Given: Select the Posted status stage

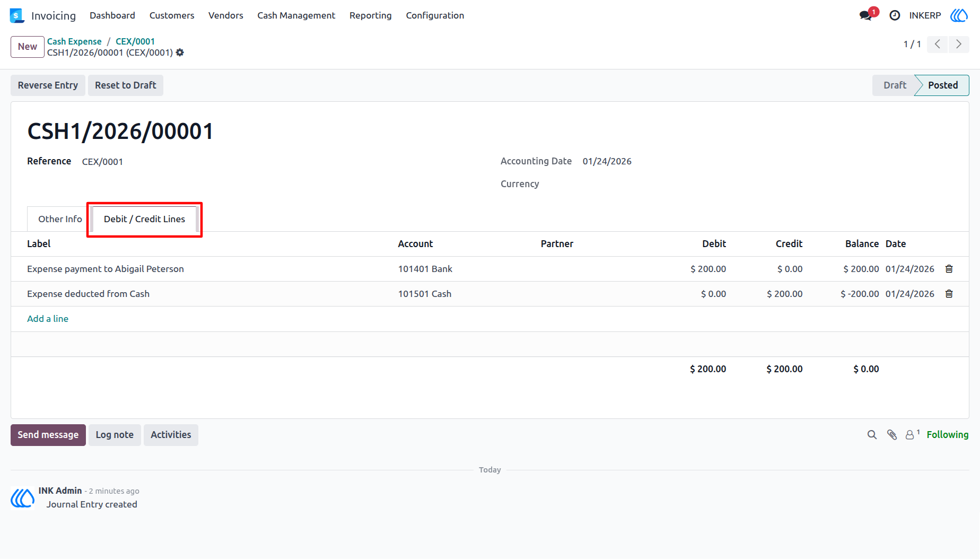Looking at the screenshot, I should (x=943, y=85).
